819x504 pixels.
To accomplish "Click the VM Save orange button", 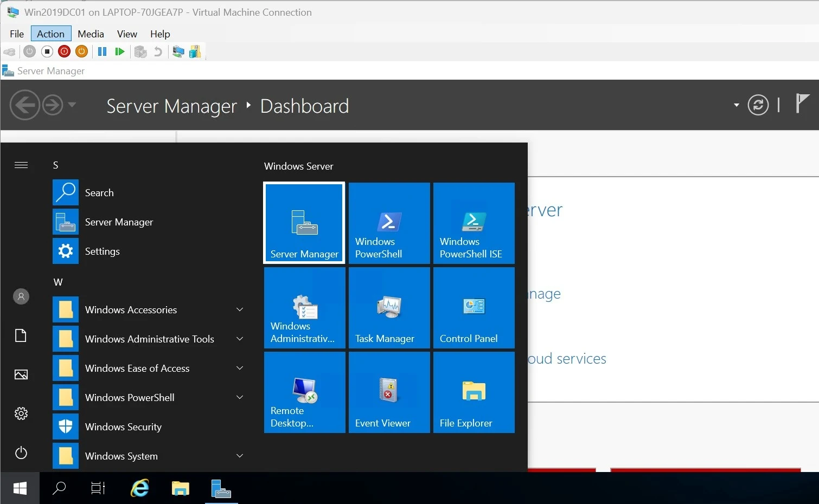I will point(82,51).
